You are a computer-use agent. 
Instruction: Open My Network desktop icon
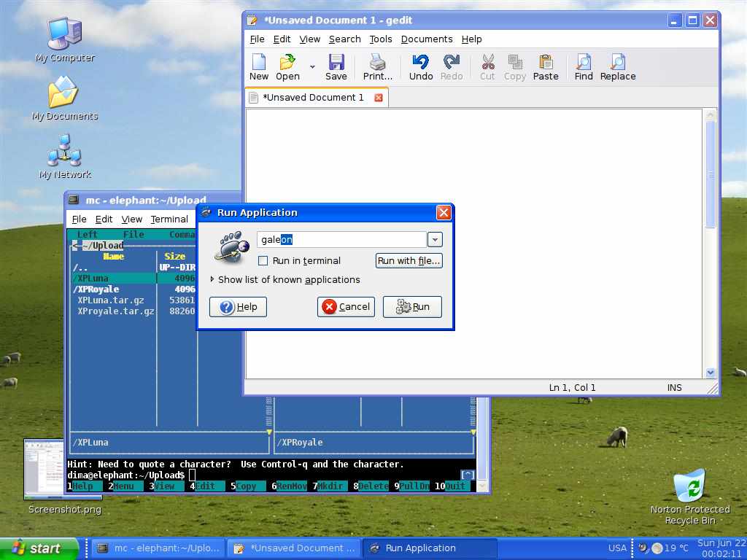pos(64,157)
